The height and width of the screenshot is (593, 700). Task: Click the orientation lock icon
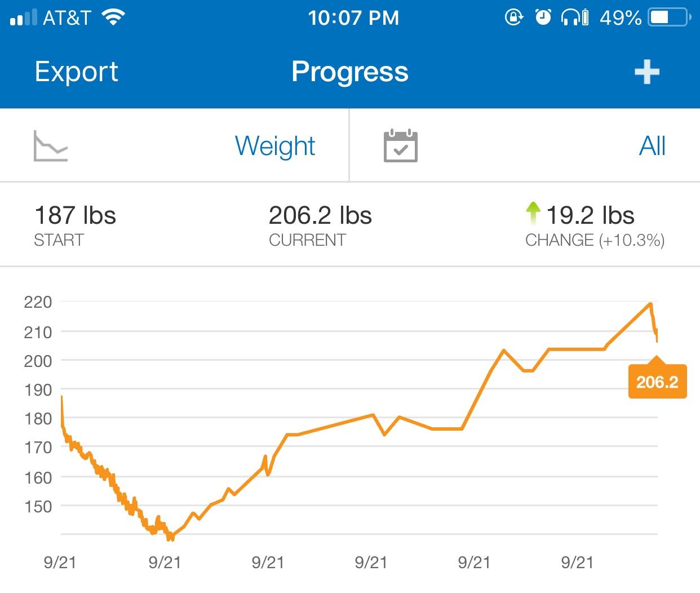click(x=512, y=17)
